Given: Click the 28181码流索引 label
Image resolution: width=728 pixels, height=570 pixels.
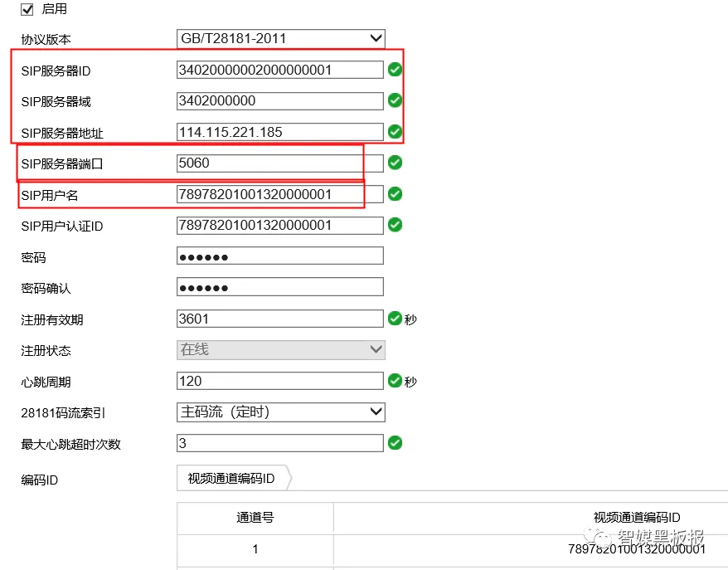Looking at the screenshot, I should 63,413.
